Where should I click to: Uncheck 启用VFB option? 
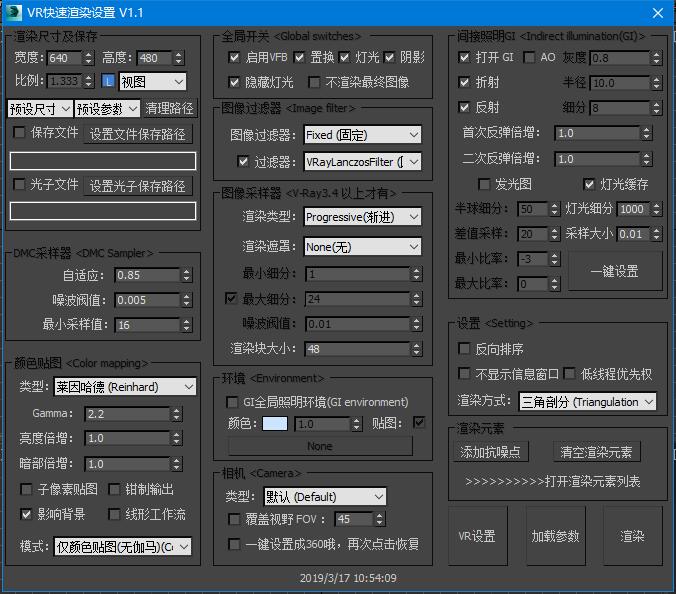[x=234, y=57]
